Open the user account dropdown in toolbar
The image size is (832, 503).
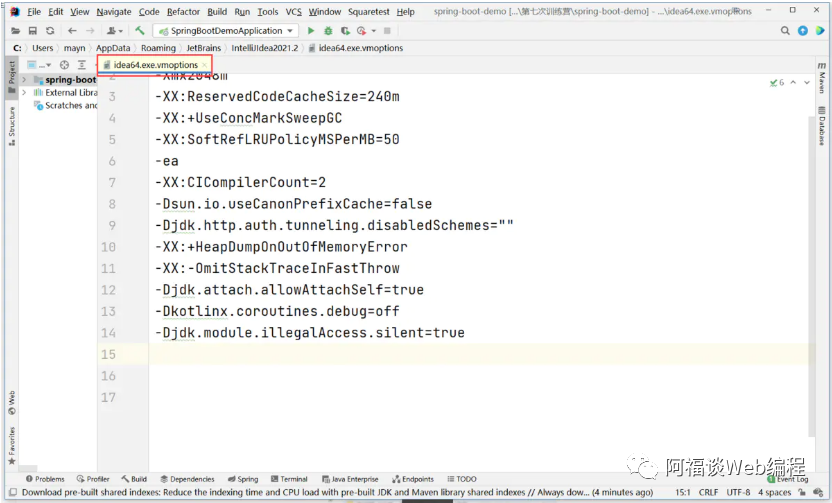[x=115, y=31]
